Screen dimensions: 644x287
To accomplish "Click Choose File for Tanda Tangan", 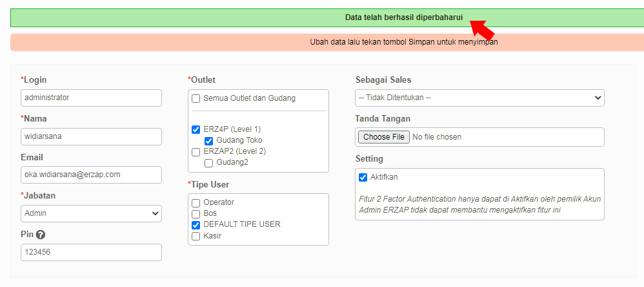I will [383, 137].
